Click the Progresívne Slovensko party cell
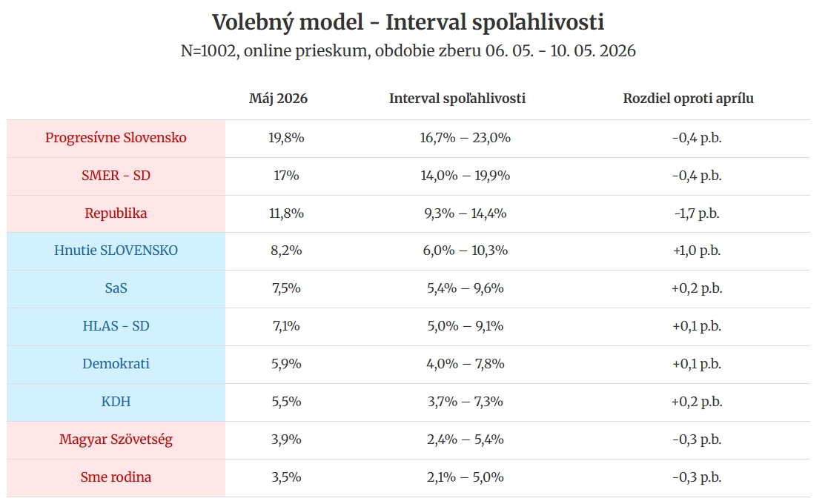The width and height of the screenshot is (828, 504). point(116,139)
